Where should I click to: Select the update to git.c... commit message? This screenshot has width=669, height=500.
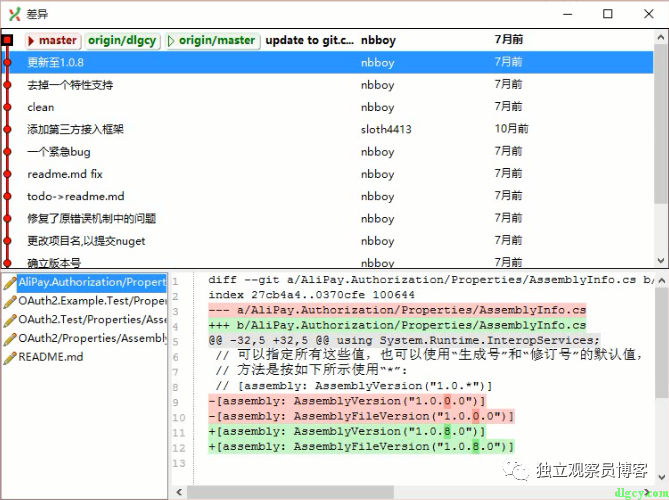[x=309, y=41]
